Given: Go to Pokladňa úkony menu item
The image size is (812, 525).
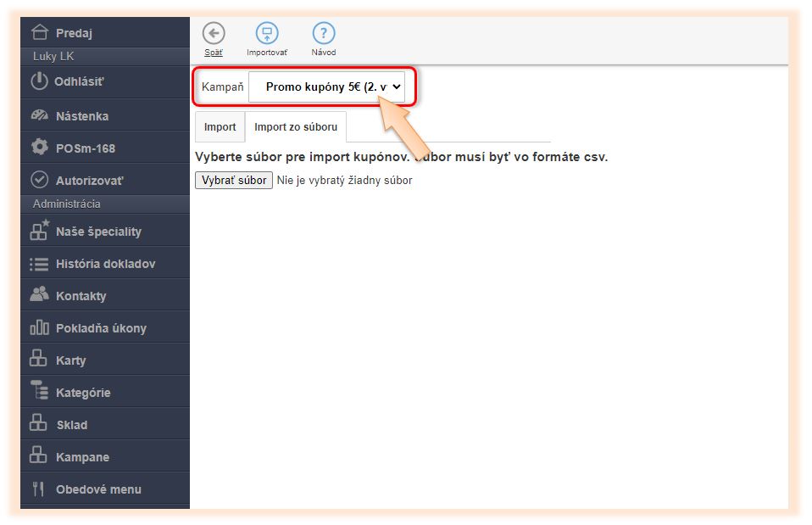Looking at the screenshot, I should 101,328.
